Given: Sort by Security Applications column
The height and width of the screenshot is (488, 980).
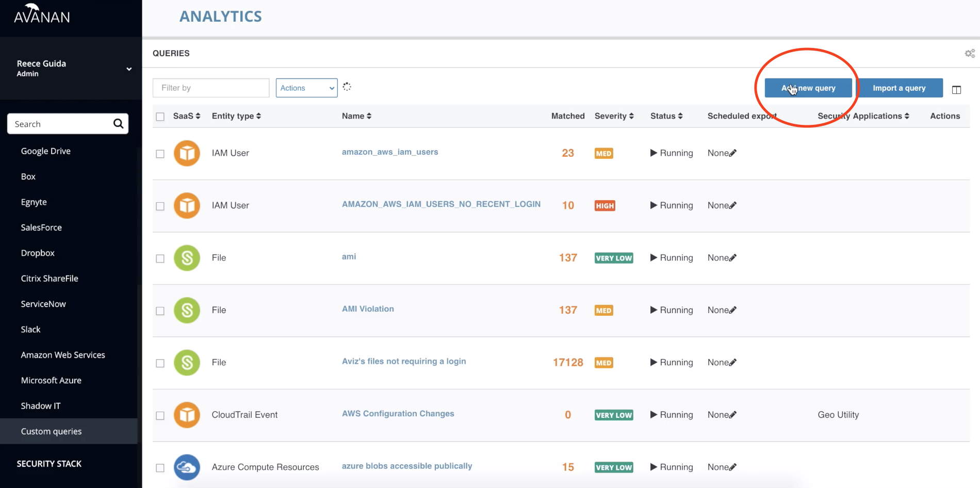Looking at the screenshot, I should [863, 116].
